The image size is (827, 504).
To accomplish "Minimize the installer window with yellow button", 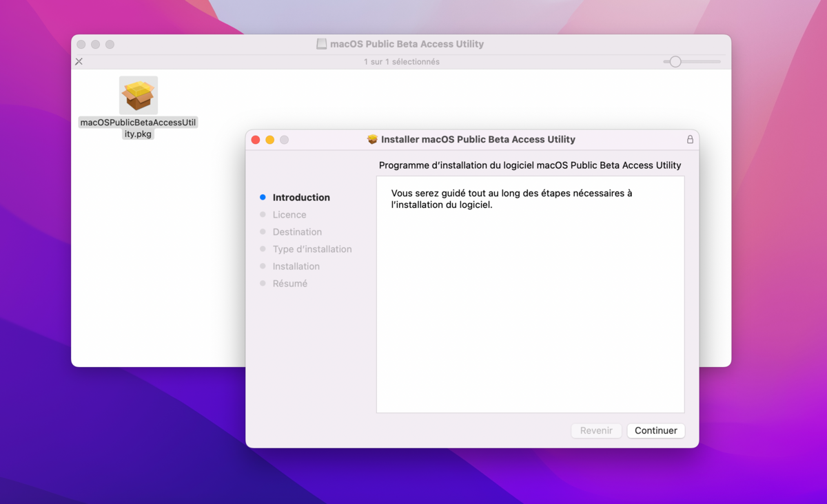I will [270, 140].
